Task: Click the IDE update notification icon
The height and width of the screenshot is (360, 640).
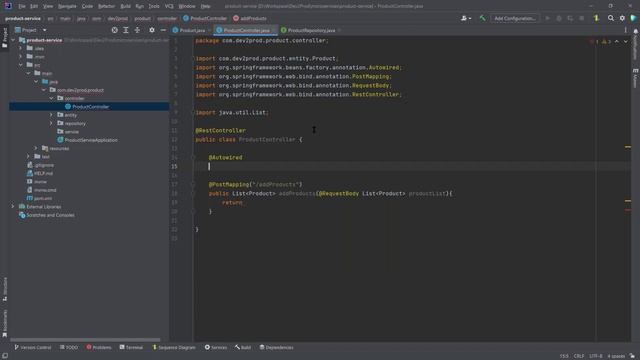Action: (x=596, y=18)
